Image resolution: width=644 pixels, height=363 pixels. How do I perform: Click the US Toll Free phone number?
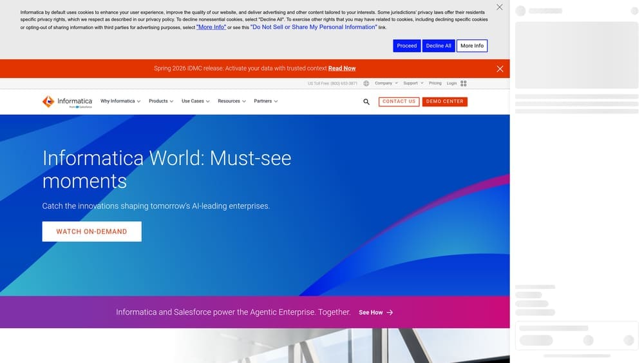pos(332,83)
